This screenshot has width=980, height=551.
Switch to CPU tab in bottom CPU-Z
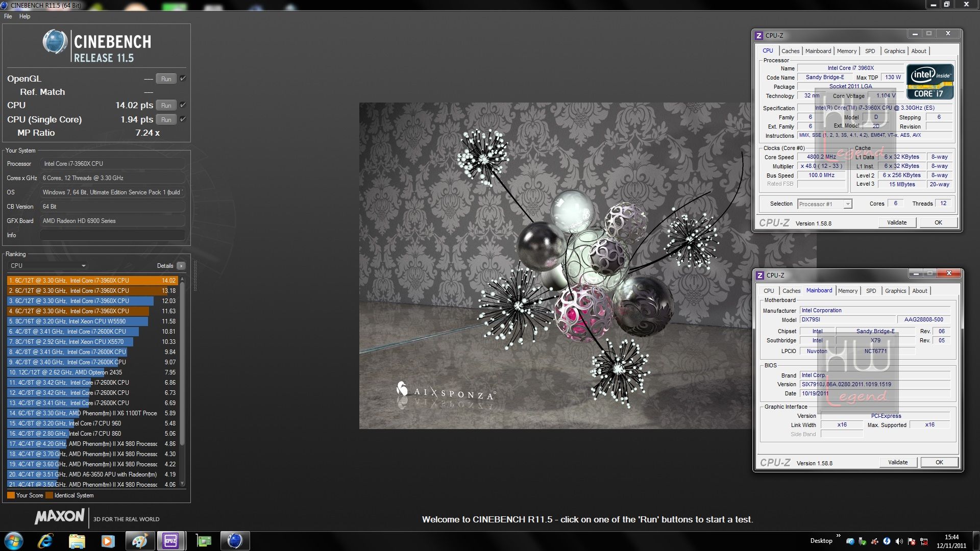click(769, 291)
